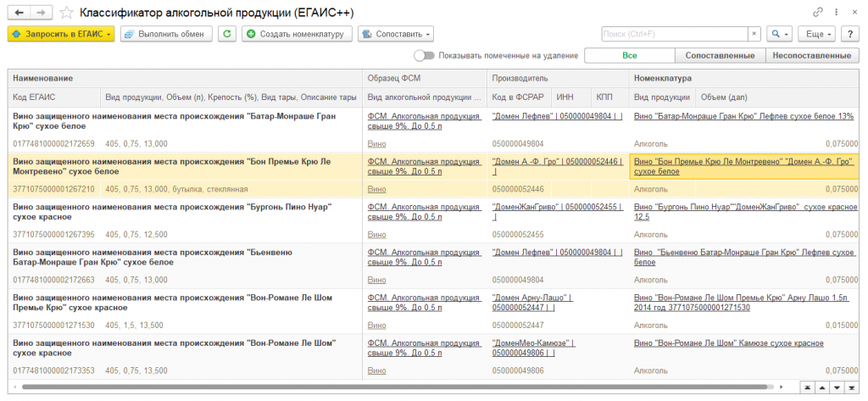Jump to list start with the first-row arrow
Image resolution: width=868 pixels, height=401 pixels.
click(808, 387)
